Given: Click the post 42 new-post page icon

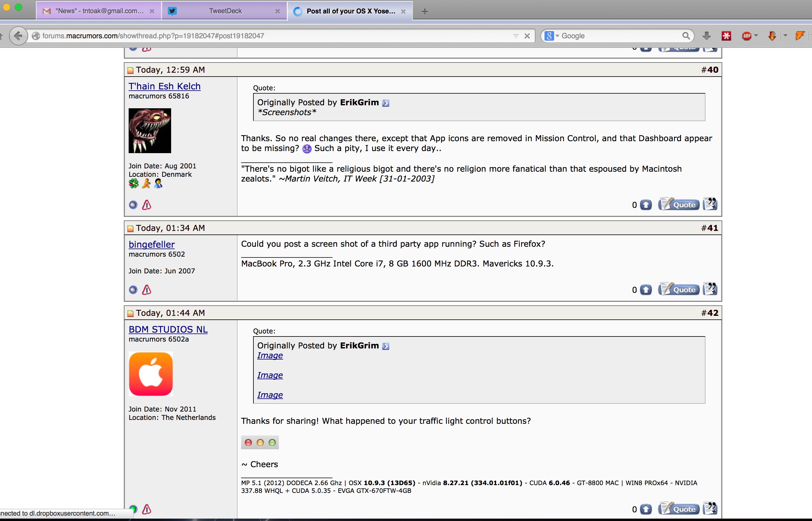Looking at the screenshot, I should pos(131,314).
